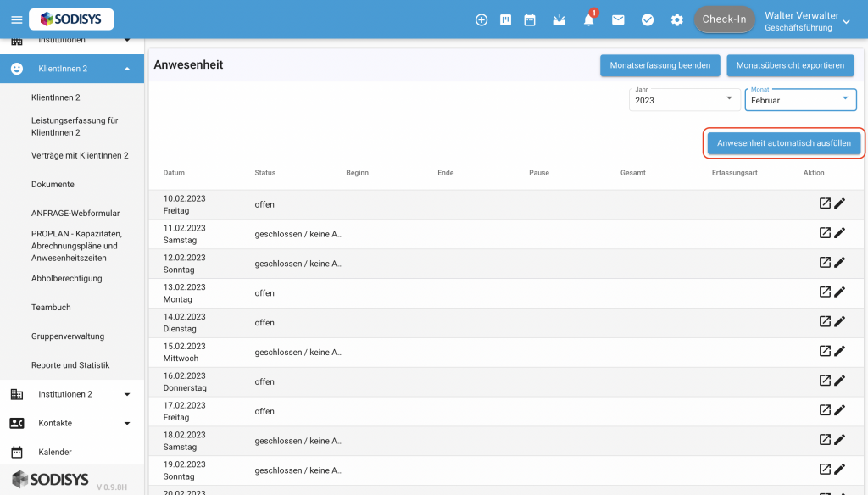Open the calendar icon in top bar
868x495 pixels.
coord(530,20)
